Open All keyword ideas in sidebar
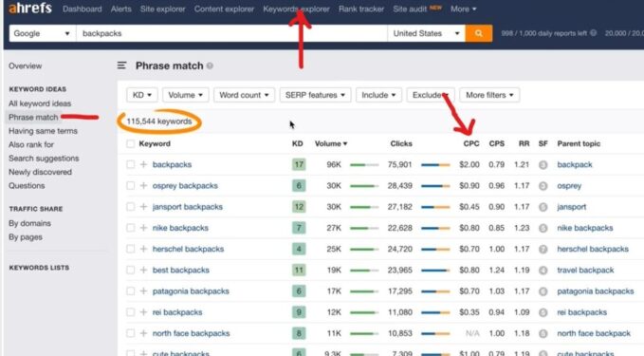 (40, 103)
